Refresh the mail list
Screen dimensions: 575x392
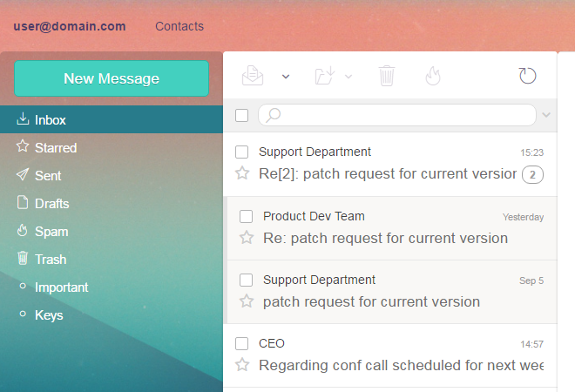[527, 76]
